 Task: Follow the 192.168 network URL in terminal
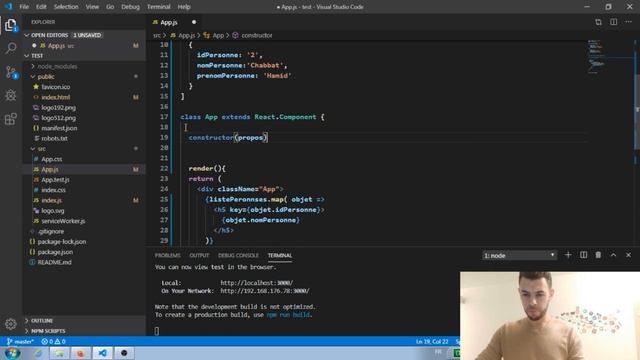(x=265, y=291)
